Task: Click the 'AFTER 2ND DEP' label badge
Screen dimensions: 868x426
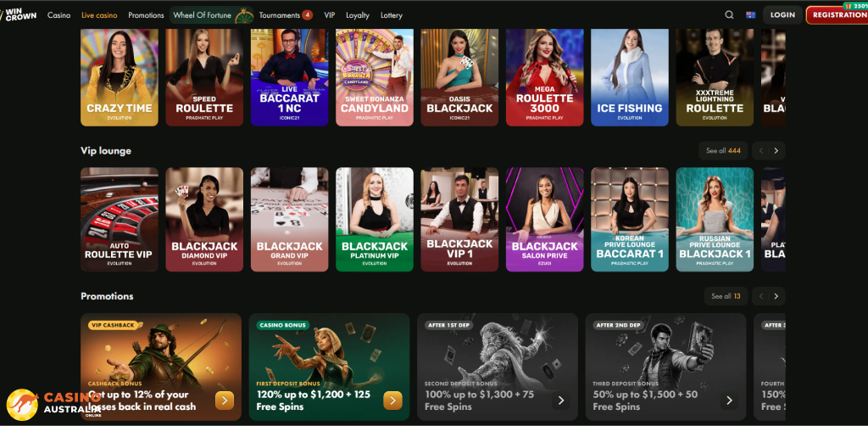Action: click(x=617, y=325)
